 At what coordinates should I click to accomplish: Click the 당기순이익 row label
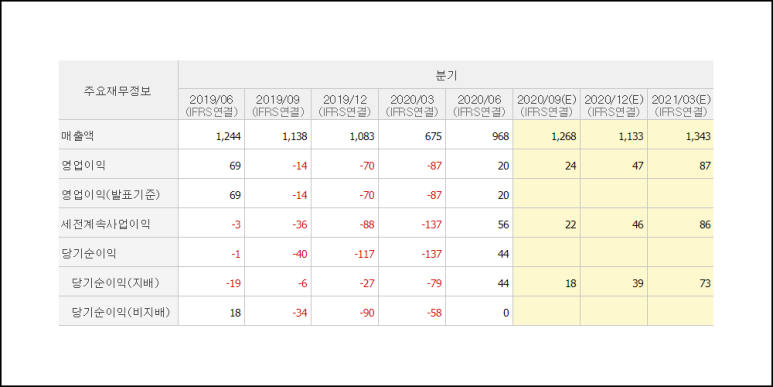tap(89, 254)
